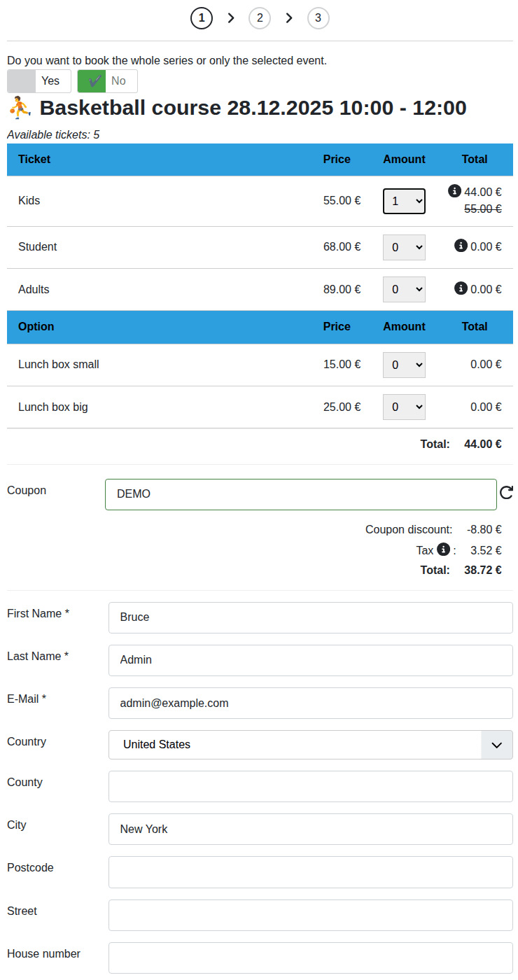Open the Country select box
The height and width of the screenshot is (980, 518).
310,745
